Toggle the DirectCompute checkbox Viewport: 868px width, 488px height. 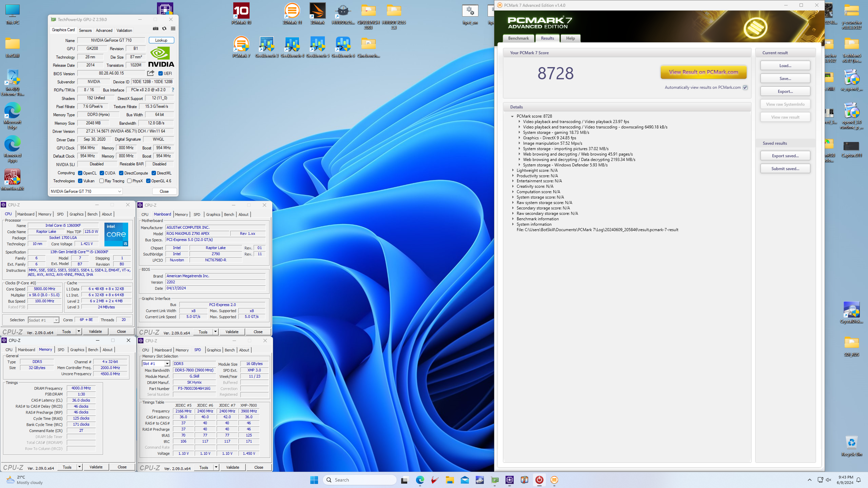coord(121,173)
